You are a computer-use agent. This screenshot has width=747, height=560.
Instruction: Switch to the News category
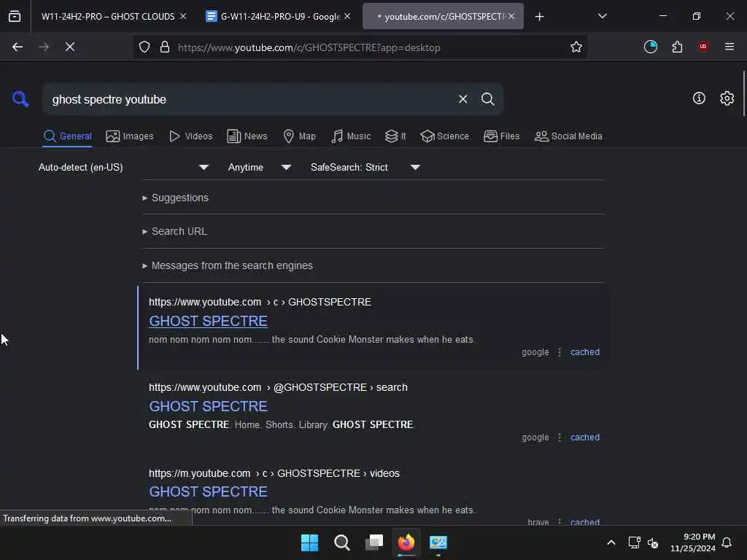(x=247, y=136)
